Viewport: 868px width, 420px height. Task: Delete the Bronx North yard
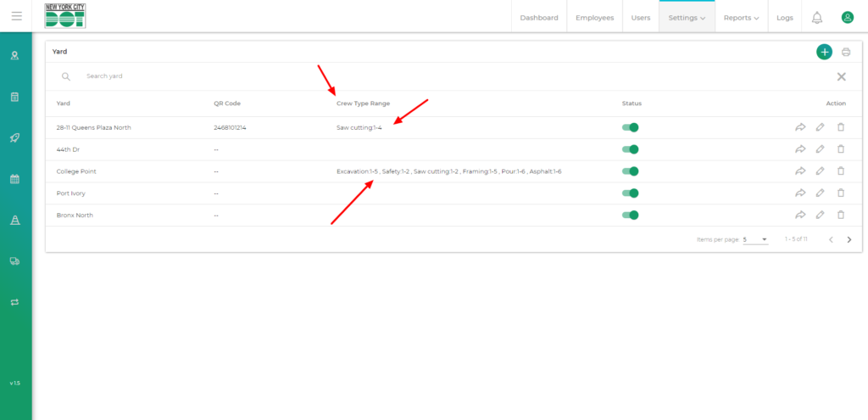(841, 216)
